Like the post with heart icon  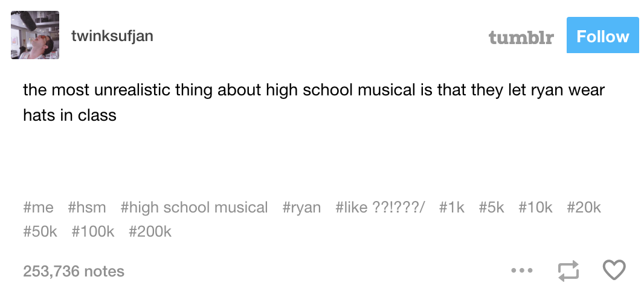(x=614, y=270)
